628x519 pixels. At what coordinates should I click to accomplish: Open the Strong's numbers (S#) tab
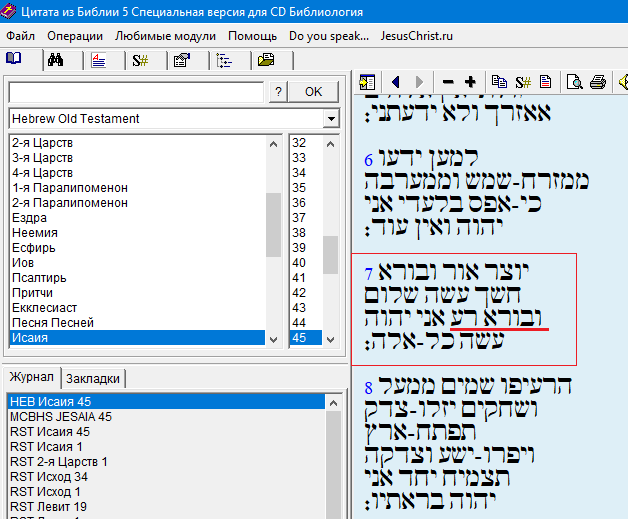pos(141,60)
